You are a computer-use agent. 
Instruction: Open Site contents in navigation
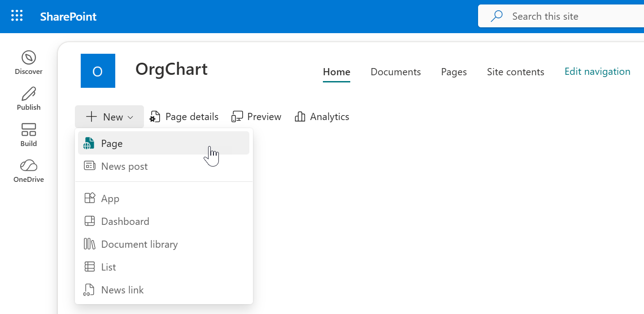515,72
